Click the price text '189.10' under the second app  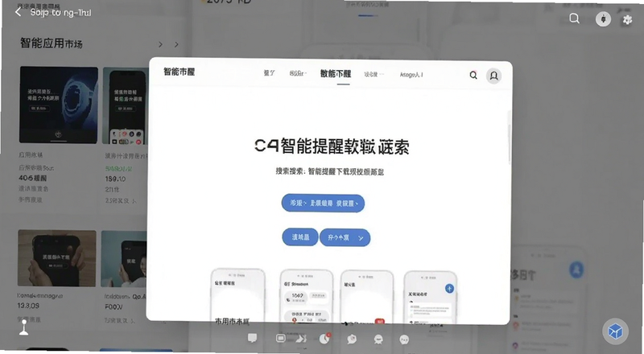(115, 179)
